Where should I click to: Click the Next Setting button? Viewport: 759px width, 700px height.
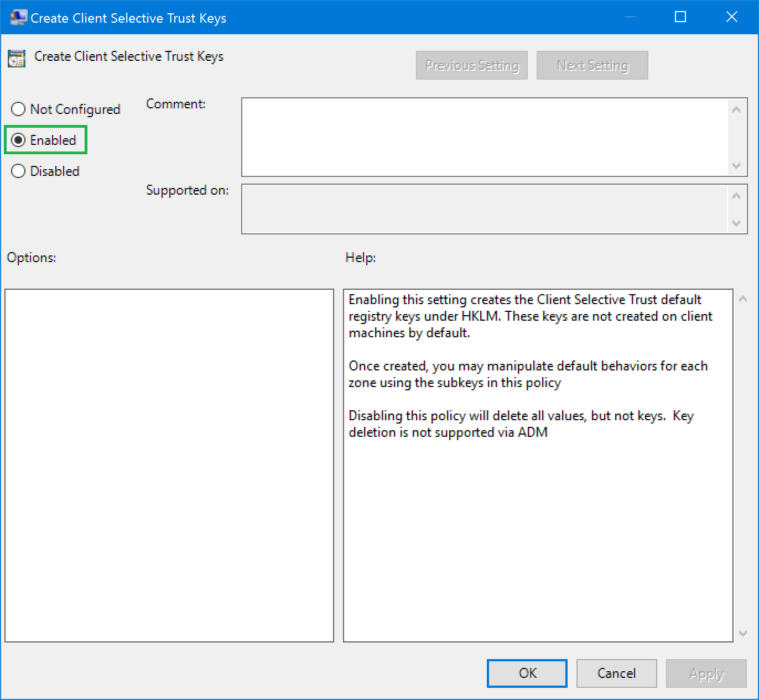pos(592,65)
